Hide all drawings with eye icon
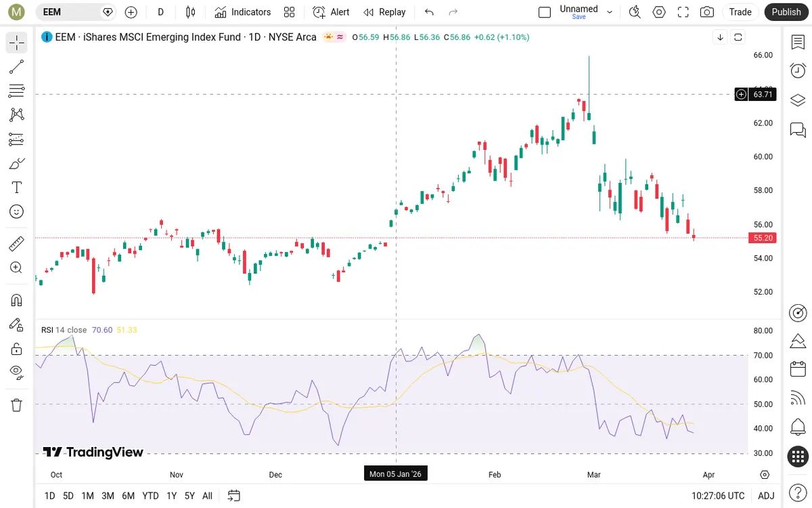 click(x=17, y=373)
